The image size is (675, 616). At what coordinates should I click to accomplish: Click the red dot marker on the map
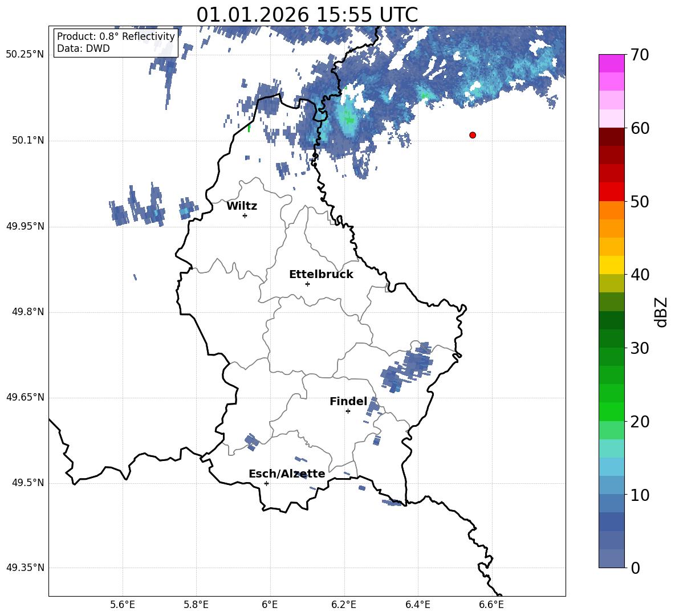(473, 135)
